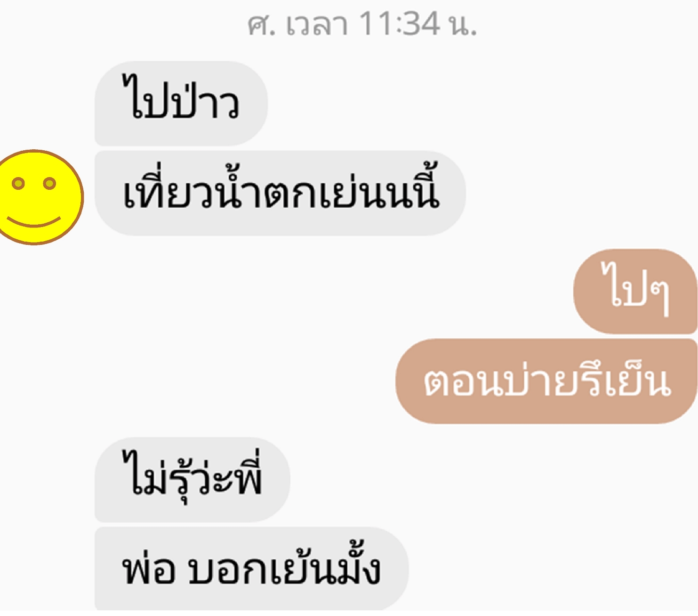Select the bubble mentioning "พ่อ"

click(x=252, y=569)
